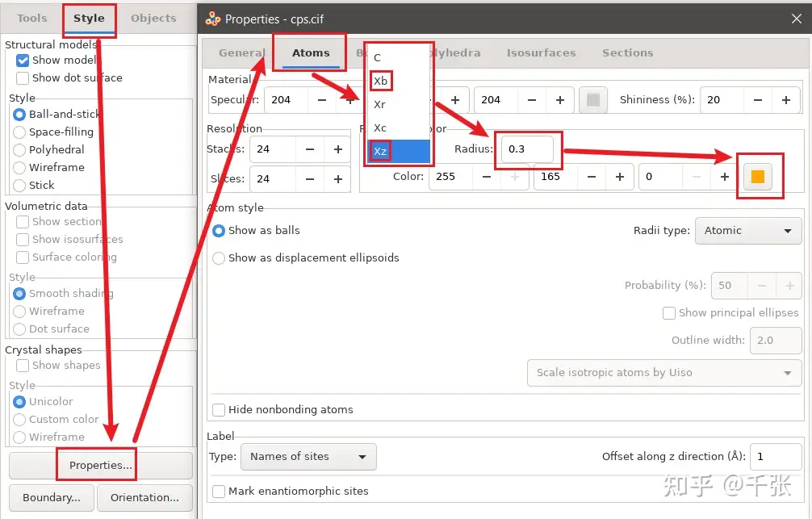Select Ball-and-stick style
Viewport: 812px width, 519px height.
(x=19, y=114)
